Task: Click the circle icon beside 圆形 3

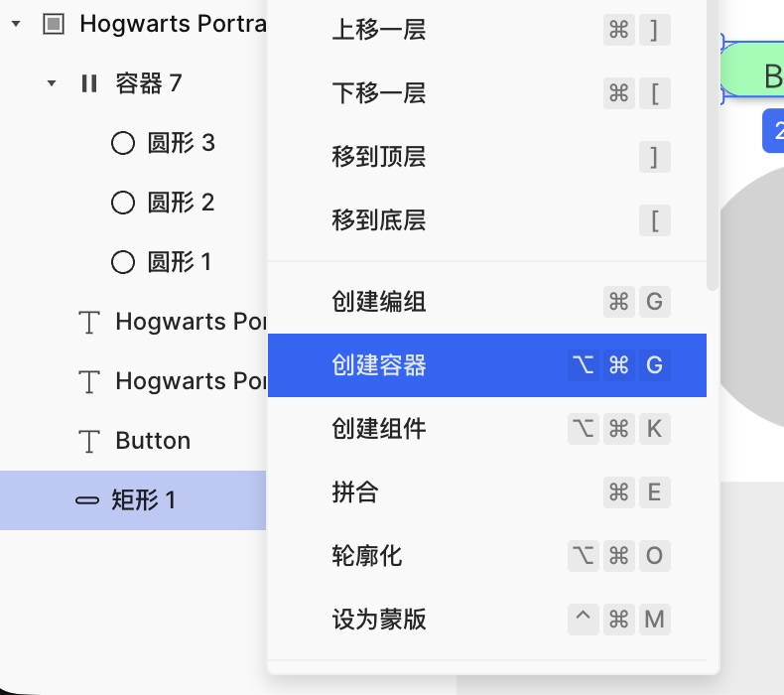Action: (x=123, y=143)
